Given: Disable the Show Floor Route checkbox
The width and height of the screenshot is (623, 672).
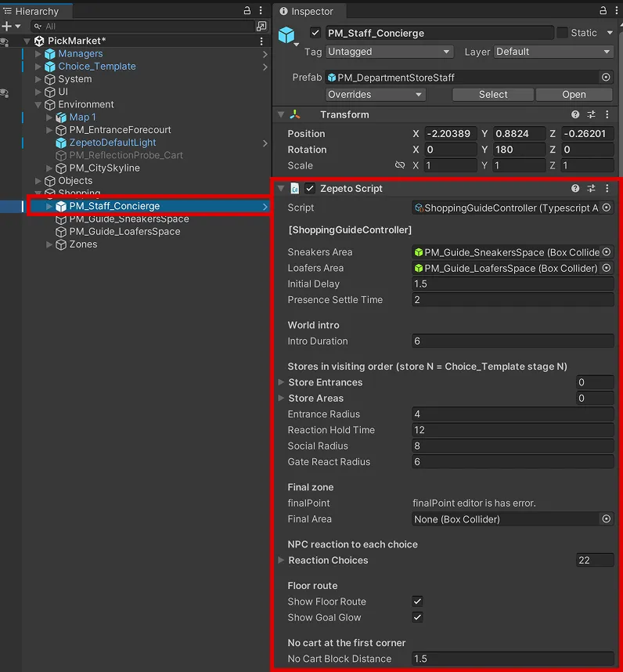Looking at the screenshot, I should click(x=417, y=602).
